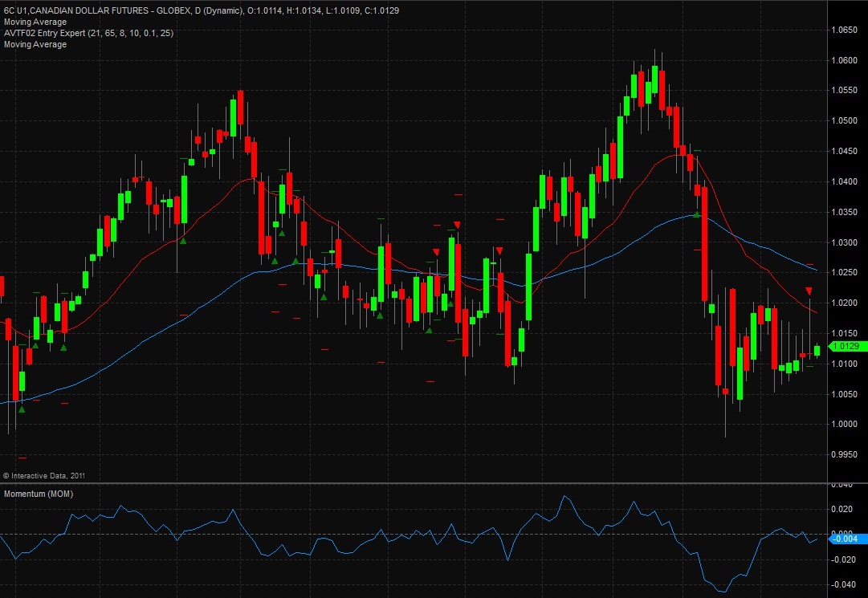Click the red sell arrow above the latest candles
Image resolution: width=868 pixels, height=598 pixels.
click(x=809, y=291)
